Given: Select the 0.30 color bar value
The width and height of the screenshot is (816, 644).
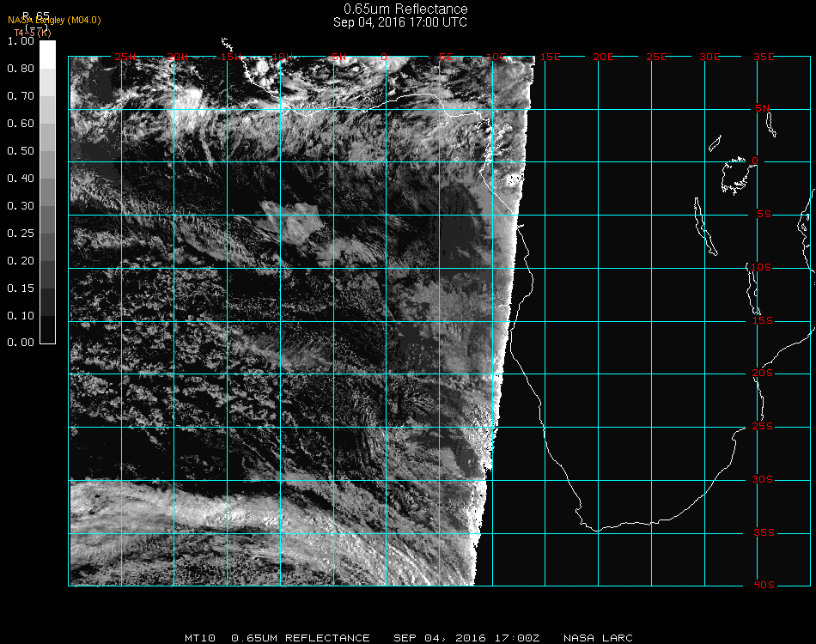Looking at the screenshot, I should click(x=21, y=206).
